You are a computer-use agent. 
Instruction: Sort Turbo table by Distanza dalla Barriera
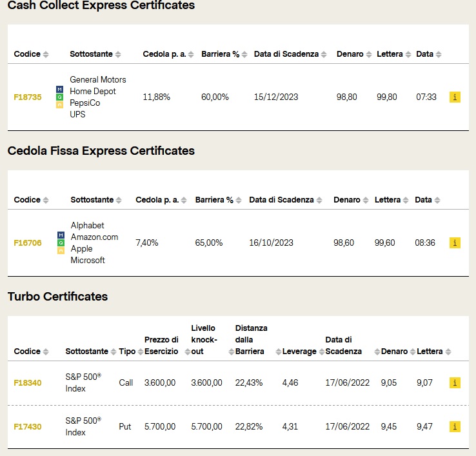click(279, 352)
